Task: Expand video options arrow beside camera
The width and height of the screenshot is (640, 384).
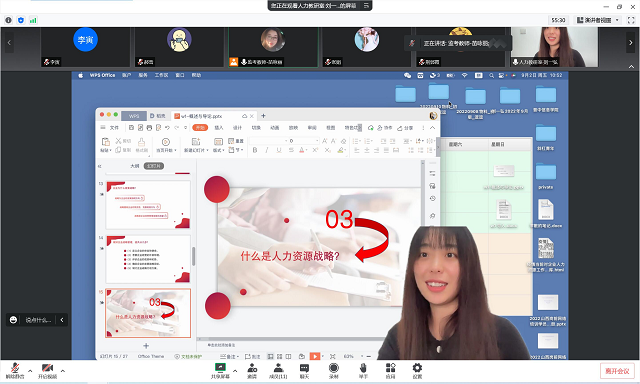Action: [x=62, y=371]
